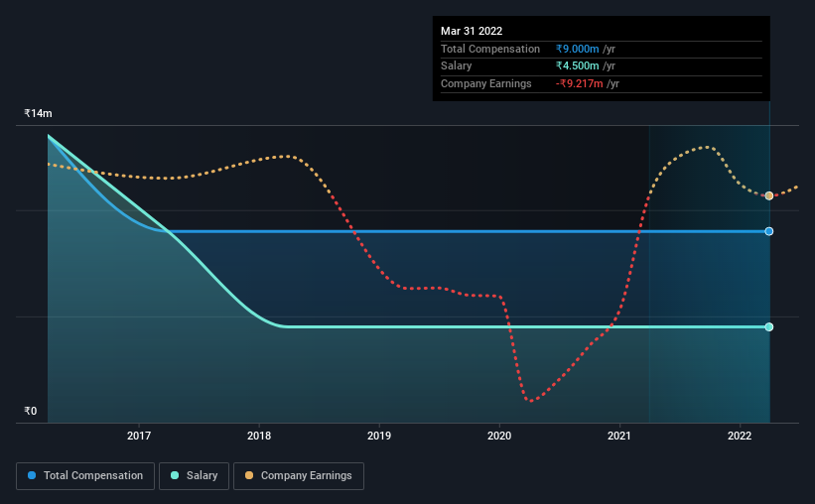Click the Company Earnings tooltip row label
Viewport: 815px width, 504px height.
click(x=486, y=83)
